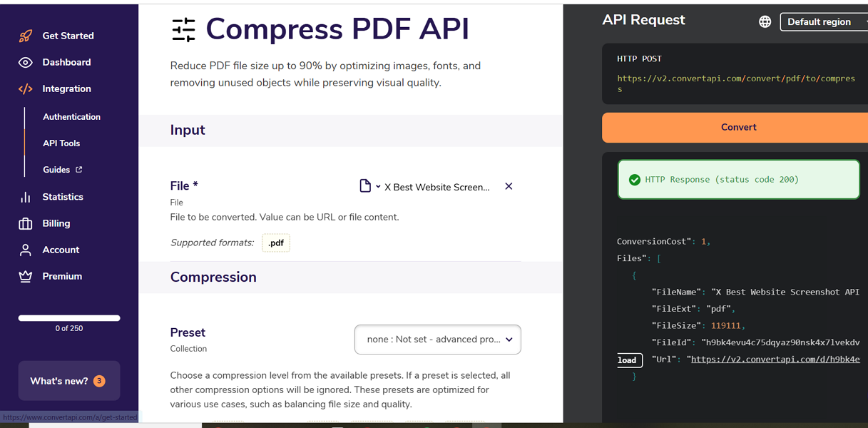
Task: Click the Integration code brackets icon
Action: [26, 89]
